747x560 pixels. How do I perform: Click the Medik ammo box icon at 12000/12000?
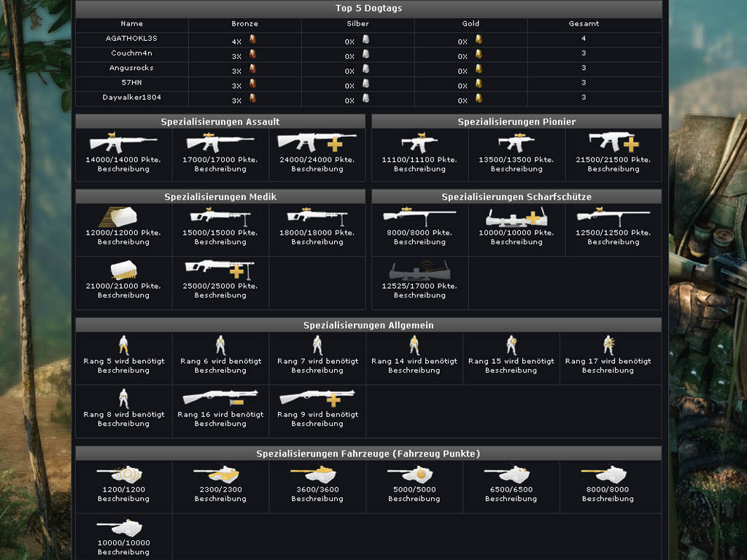123,216
